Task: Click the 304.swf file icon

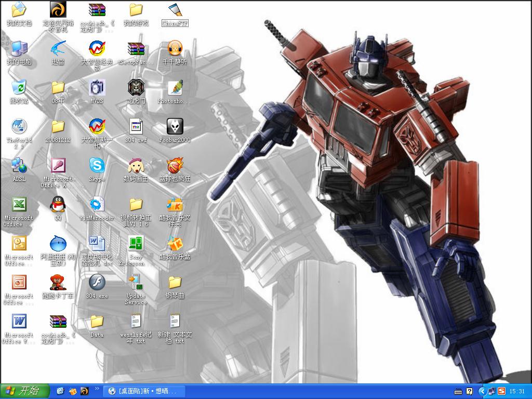Action: click(x=136, y=127)
